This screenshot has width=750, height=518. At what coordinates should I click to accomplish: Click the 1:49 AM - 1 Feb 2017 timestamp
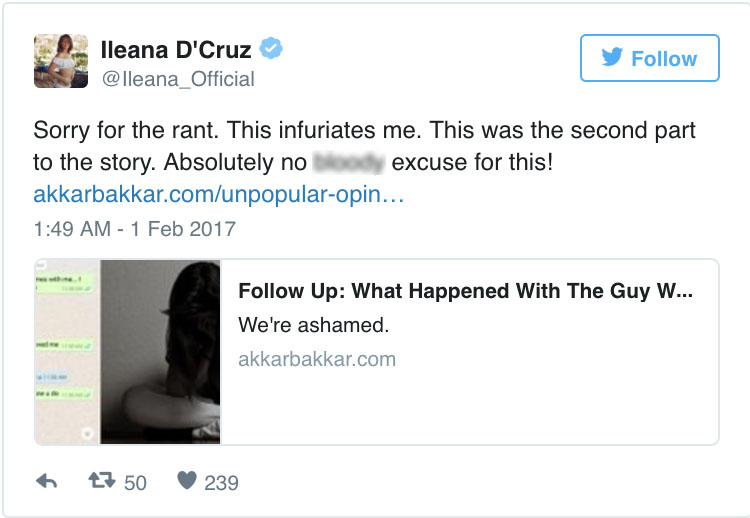pos(135,229)
